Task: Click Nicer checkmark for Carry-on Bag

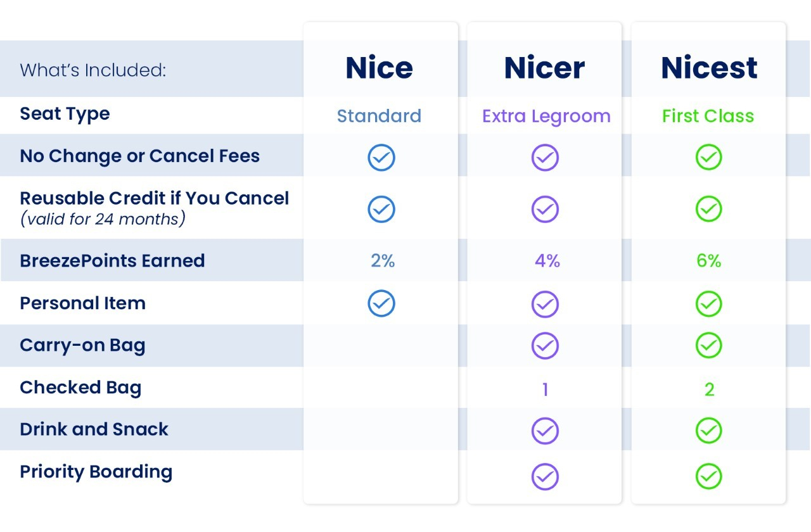Action: pyautogui.click(x=545, y=346)
